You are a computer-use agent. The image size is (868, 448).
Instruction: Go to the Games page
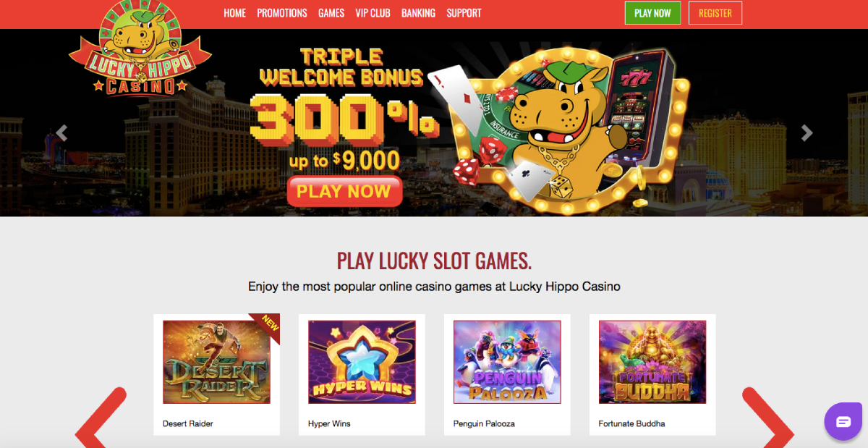(331, 13)
